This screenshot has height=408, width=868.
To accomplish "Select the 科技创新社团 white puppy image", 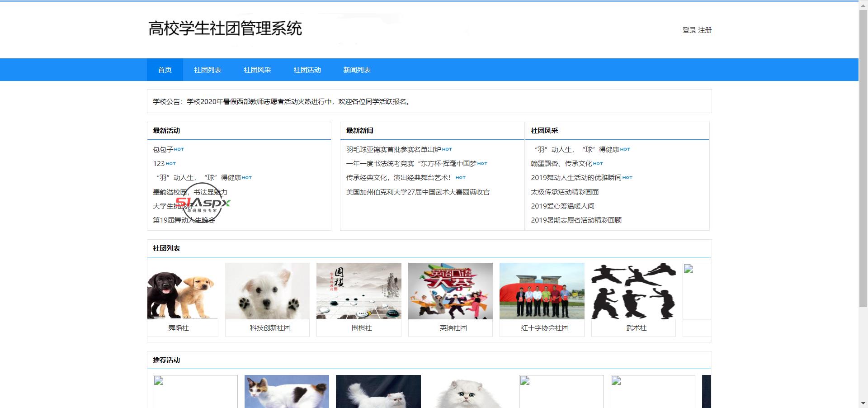I will 267,291.
